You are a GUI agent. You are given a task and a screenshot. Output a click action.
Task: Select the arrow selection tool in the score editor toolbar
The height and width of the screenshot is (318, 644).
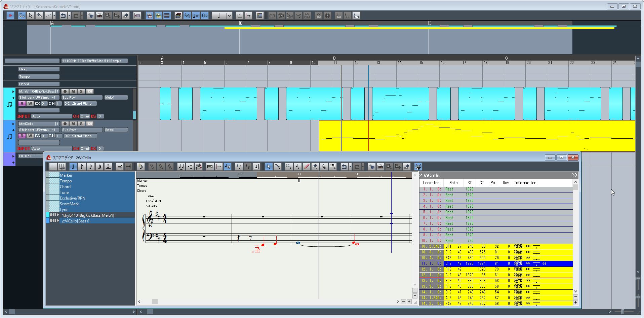tap(269, 167)
